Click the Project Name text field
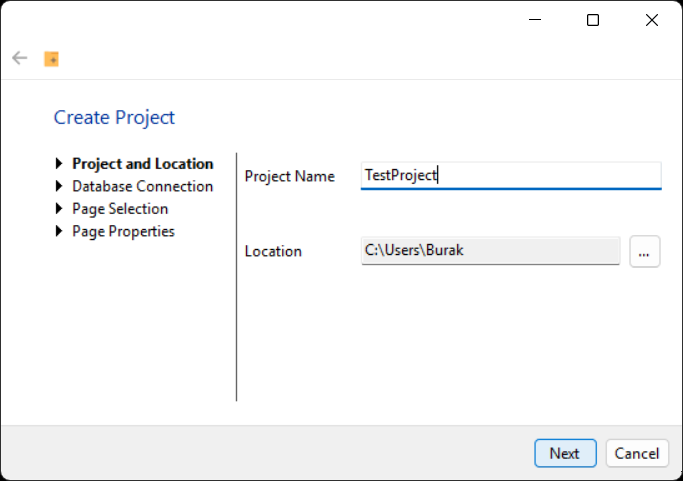The height and width of the screenshot is (481, 683). coord(511,176)
